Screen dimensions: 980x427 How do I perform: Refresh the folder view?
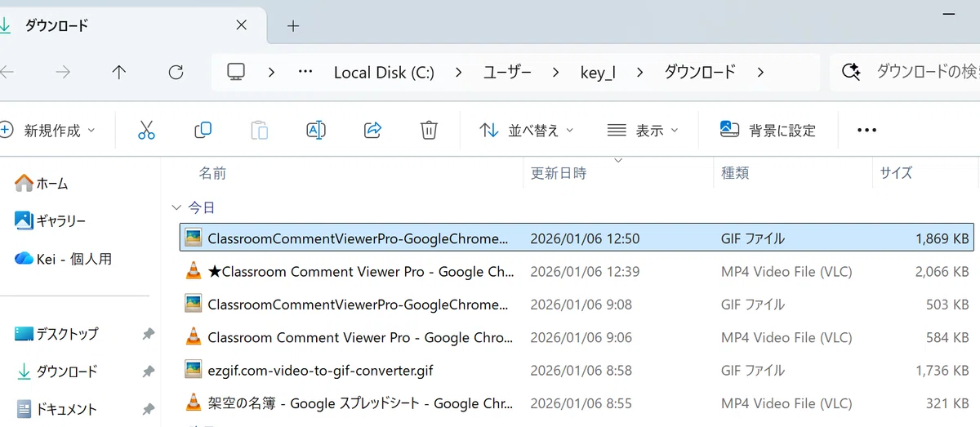(x=176, y=72)
